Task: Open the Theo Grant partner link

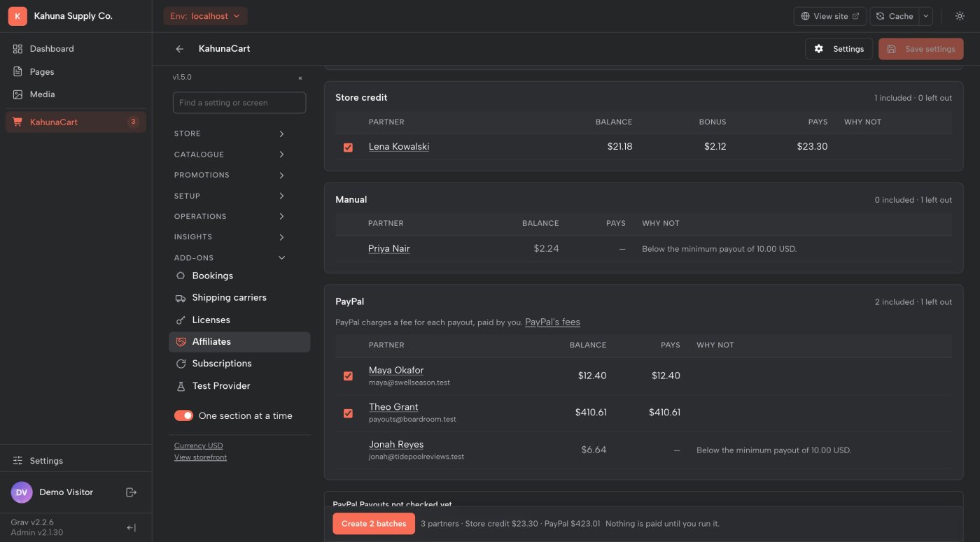Action: tap(393, 407)
